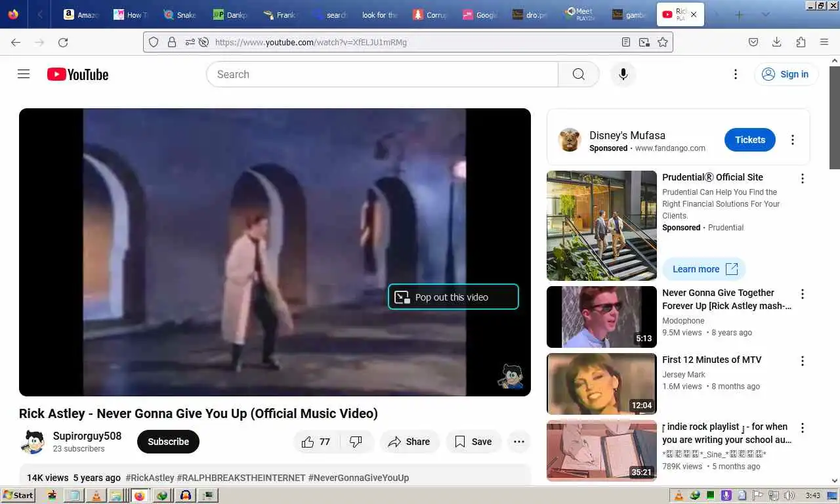
Task: Open options for indie rock playlist video
Action: pyautogui.click(x=802, y=428)
